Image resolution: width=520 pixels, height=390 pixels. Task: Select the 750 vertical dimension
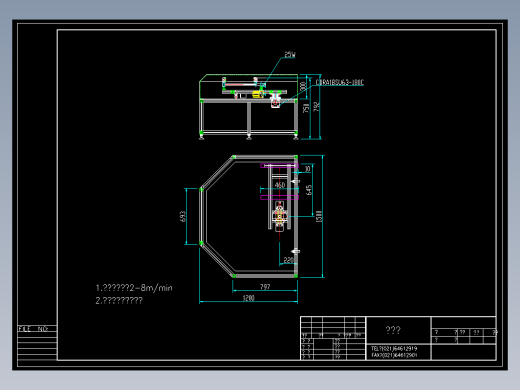coord(306,108)
